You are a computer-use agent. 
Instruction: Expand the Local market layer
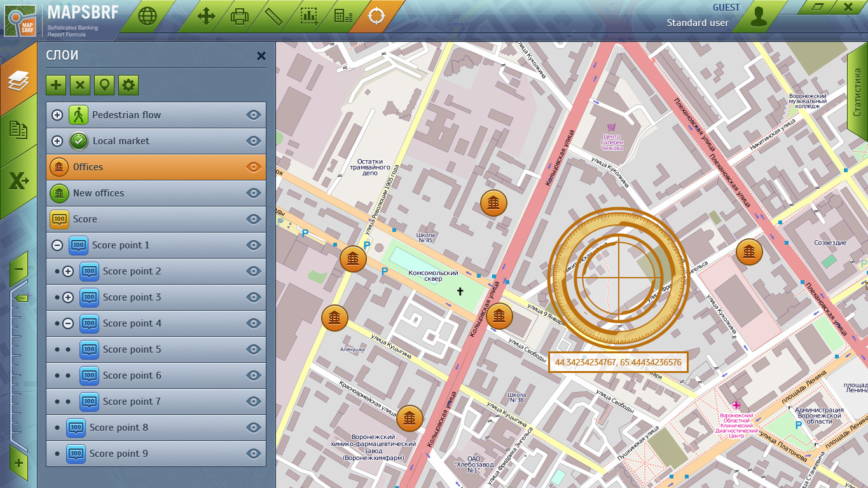[57, 141]
